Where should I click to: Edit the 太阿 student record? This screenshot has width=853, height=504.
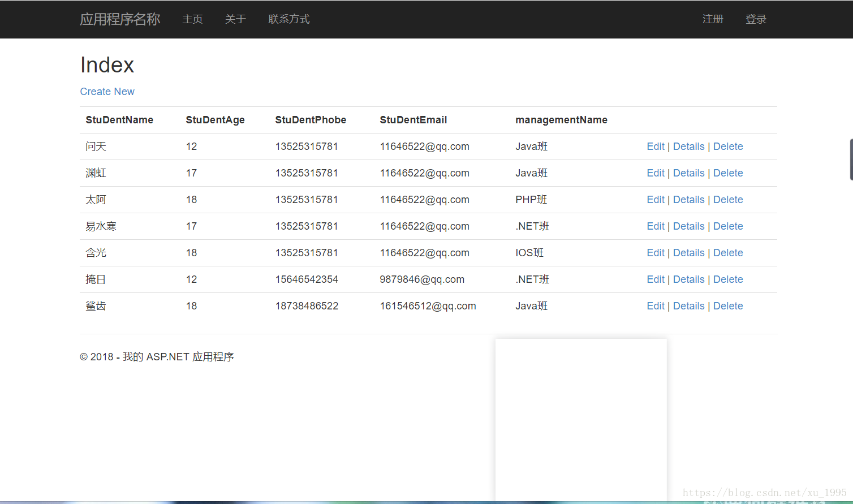(x=656, y=200)
